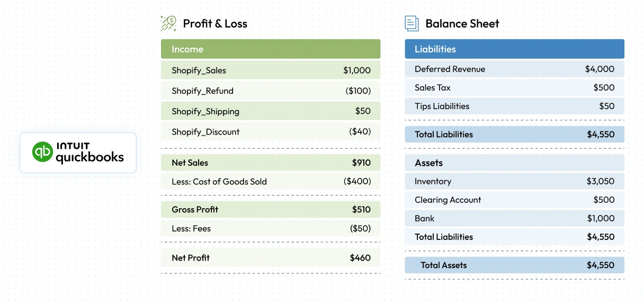Click the Net Sales total row
Image resolution: width=644 pixels, height=303 pixels.
pyautogui.click(x=270, y=163)
